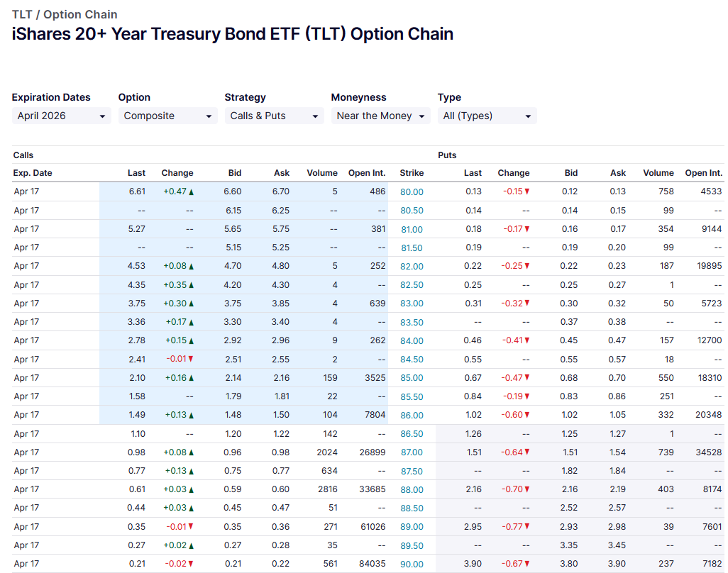
Task: Click the Strike column header
Action: pos(412,172)
